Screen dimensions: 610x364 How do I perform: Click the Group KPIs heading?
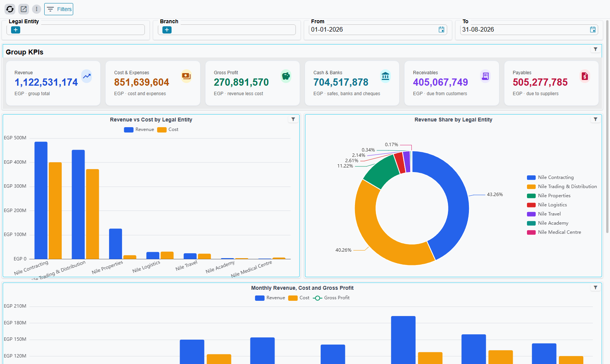(x=24, y=52)
